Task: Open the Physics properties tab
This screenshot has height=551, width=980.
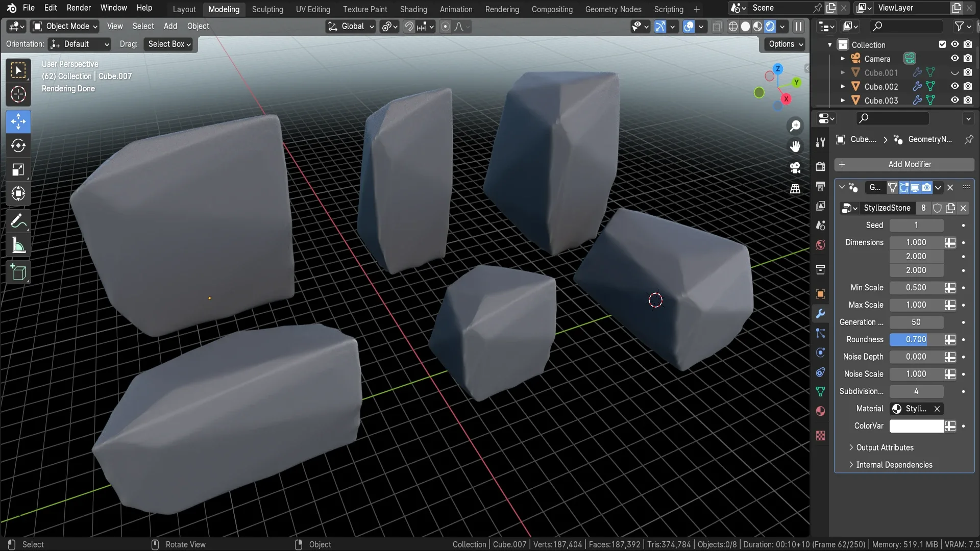Action: point(820,353)
